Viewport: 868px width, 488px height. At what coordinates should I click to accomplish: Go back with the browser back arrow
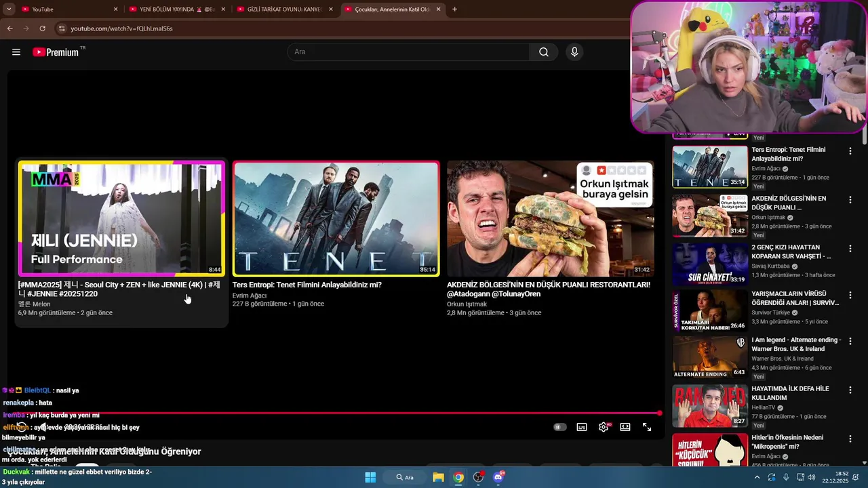click(x=9, y=28)
